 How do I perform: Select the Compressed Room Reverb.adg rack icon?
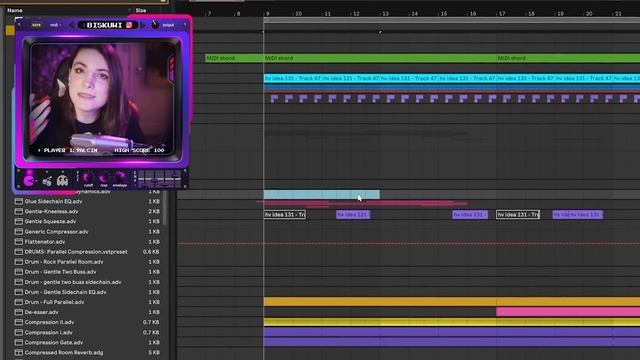pos(18,352)
